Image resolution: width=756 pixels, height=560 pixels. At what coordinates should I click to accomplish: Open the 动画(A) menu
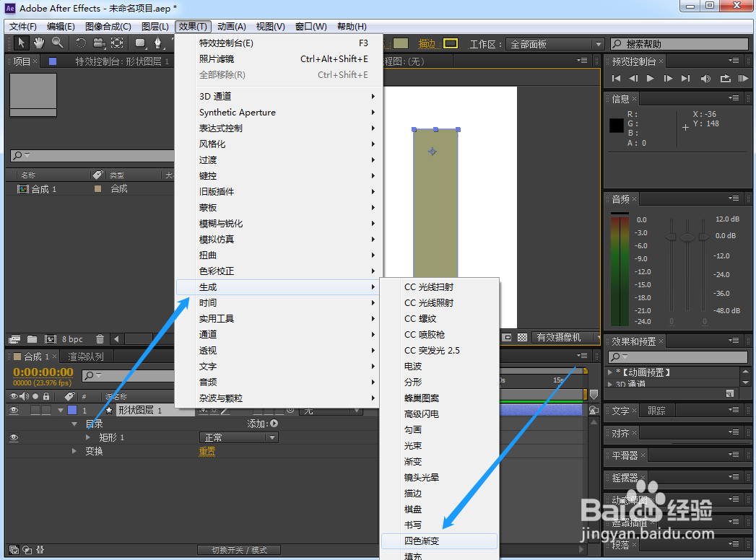(x=232, y=27)
